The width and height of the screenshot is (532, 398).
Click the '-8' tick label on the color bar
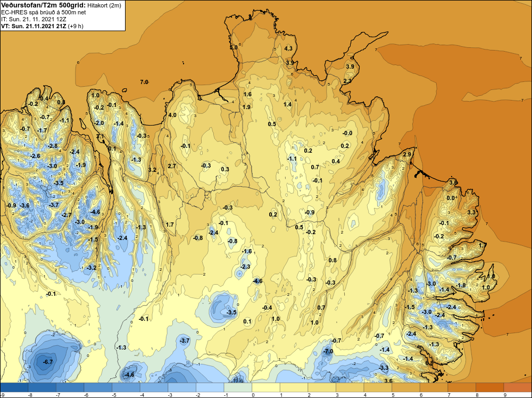tap(29, 395)
